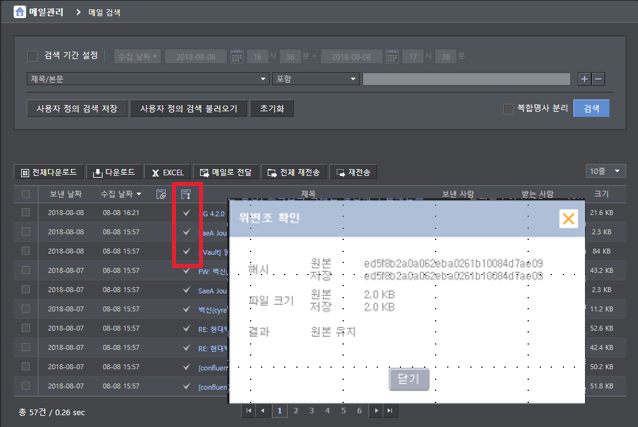Click tamper checkmark in 52.6 KB row
This screenshot has height=427, width=638.
pyautogui.click(x=186, y=328)
